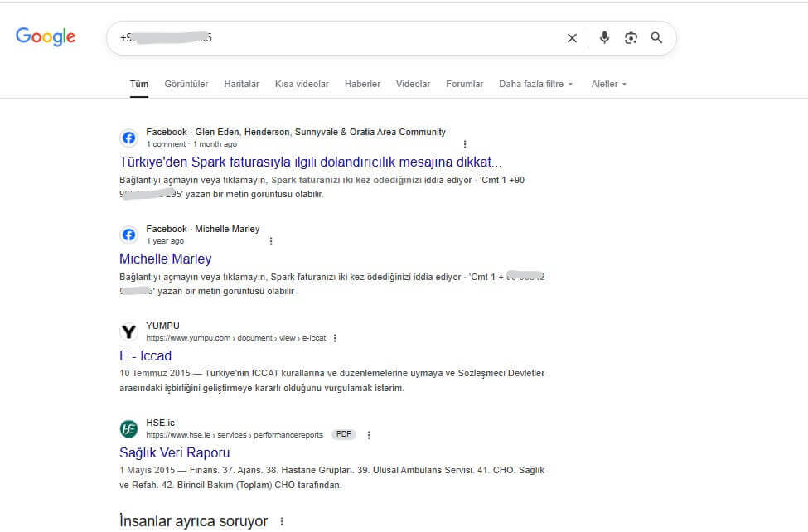Switch to Kısa videolar tab
The image size is (808, 532).
(x=302, y=84)
